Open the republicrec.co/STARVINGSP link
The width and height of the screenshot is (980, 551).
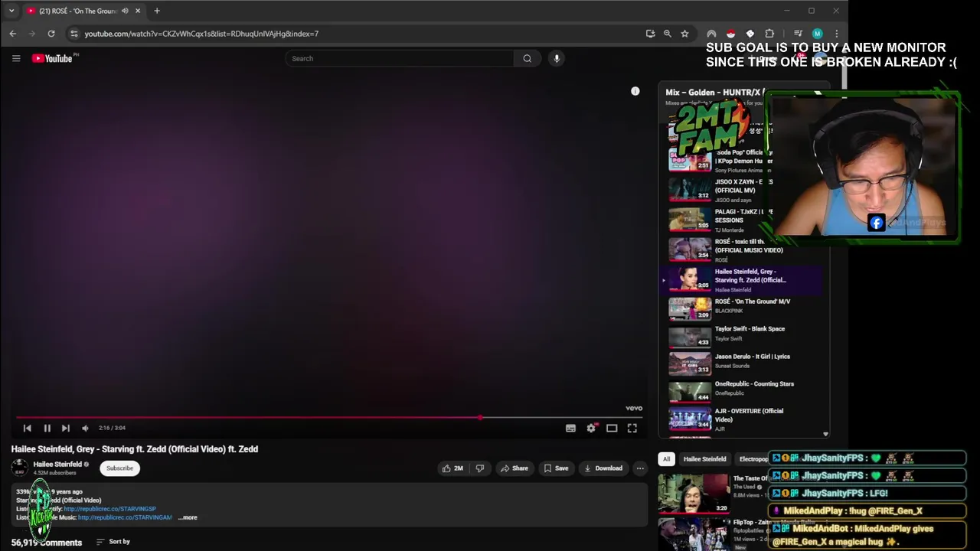pyautogui.click(x=109, y=509)
